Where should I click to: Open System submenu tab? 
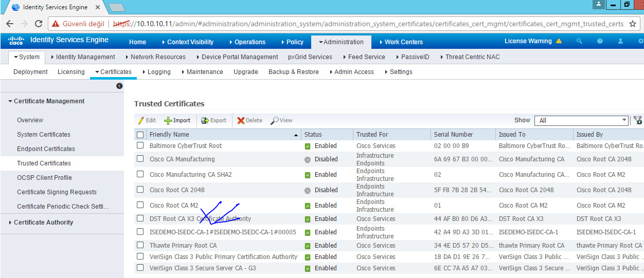(x=26, y=57)
